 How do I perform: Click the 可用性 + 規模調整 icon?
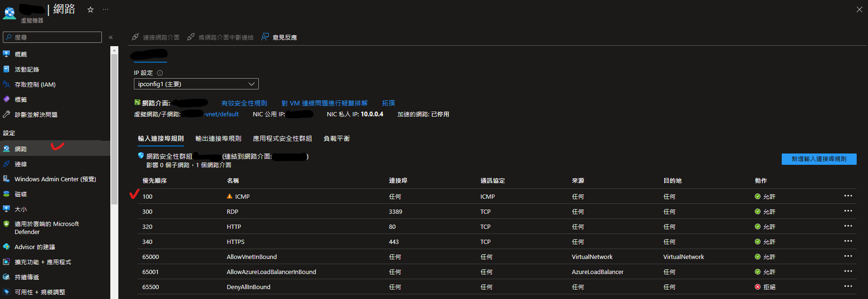point(7,292)
